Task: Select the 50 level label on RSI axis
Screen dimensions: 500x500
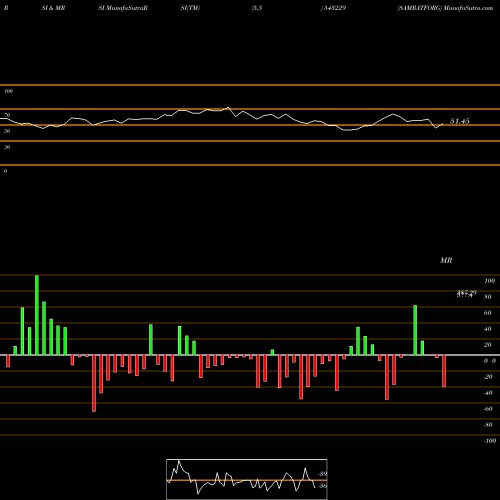Action: [7, 131]
